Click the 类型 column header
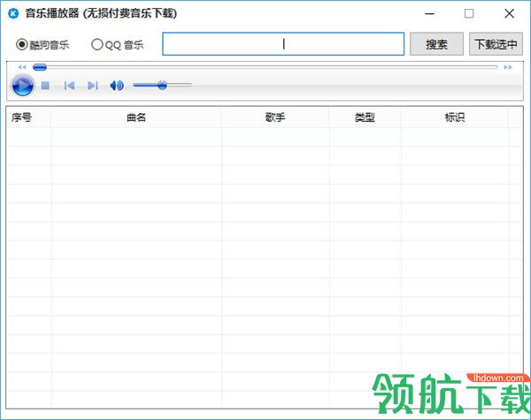The height and width of the screenshot is (420, 531). pyautogui.click(x=365, y=118)
